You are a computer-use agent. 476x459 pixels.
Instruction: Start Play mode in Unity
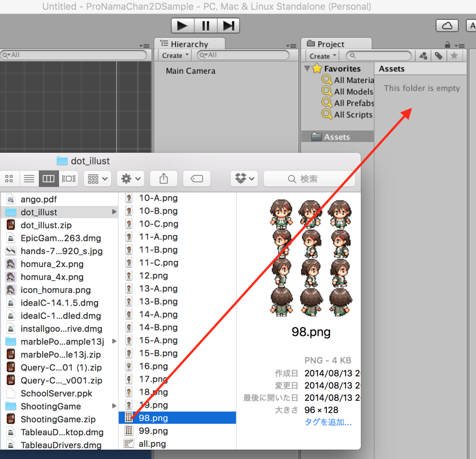pos(183,26)
